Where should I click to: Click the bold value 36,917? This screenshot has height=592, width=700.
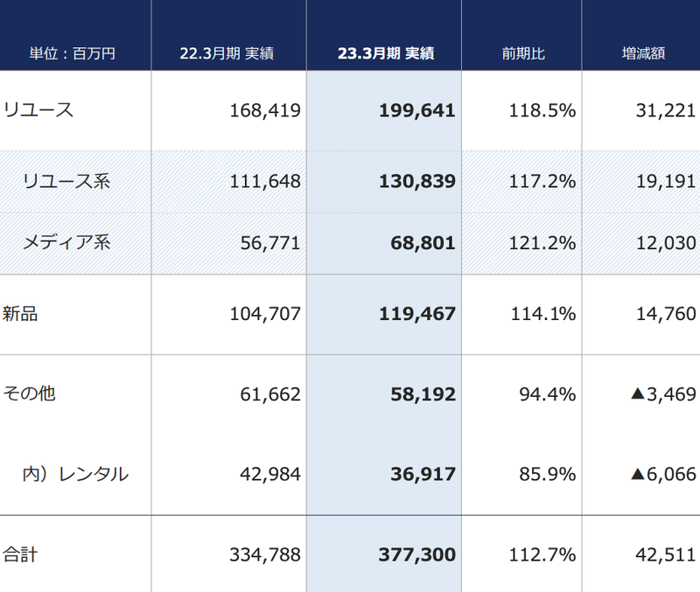pos(423,474)
